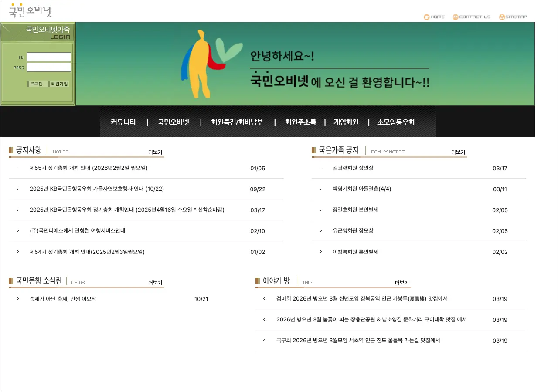Open the CONTACT US icon link
This screenshot has width=558, height=392.
(x=472, y=17)
